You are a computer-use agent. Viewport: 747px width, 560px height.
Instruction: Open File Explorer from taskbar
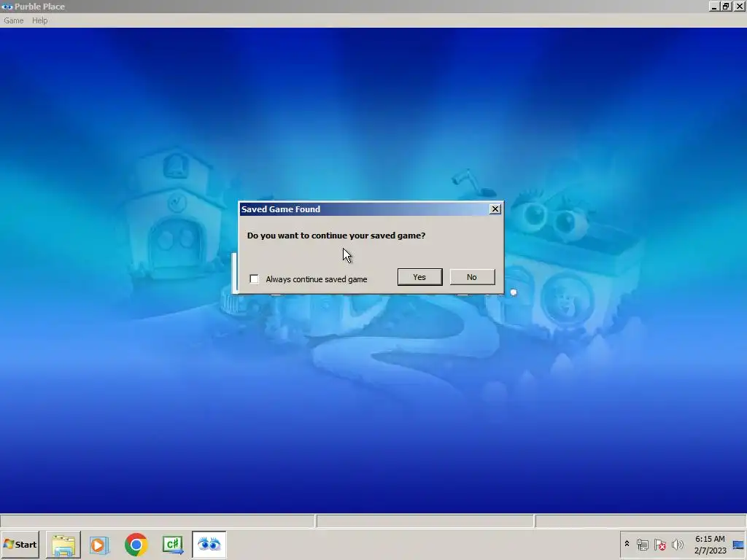click(x=63, y=544)
